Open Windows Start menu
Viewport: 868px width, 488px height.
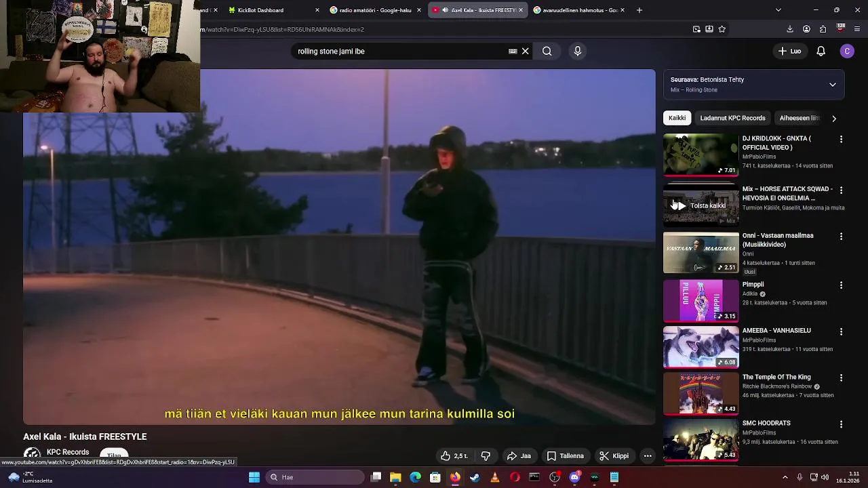click(x=254, y=477)
